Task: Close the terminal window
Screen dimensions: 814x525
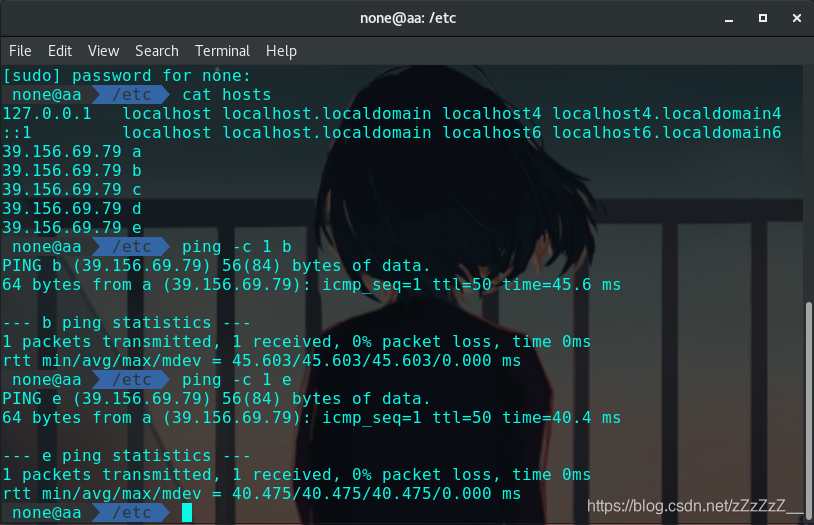Action: coord(797,18)
